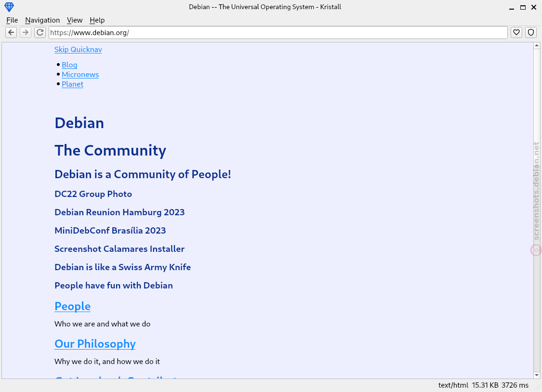Click the text/html status bar entry

tap(453, 385)
